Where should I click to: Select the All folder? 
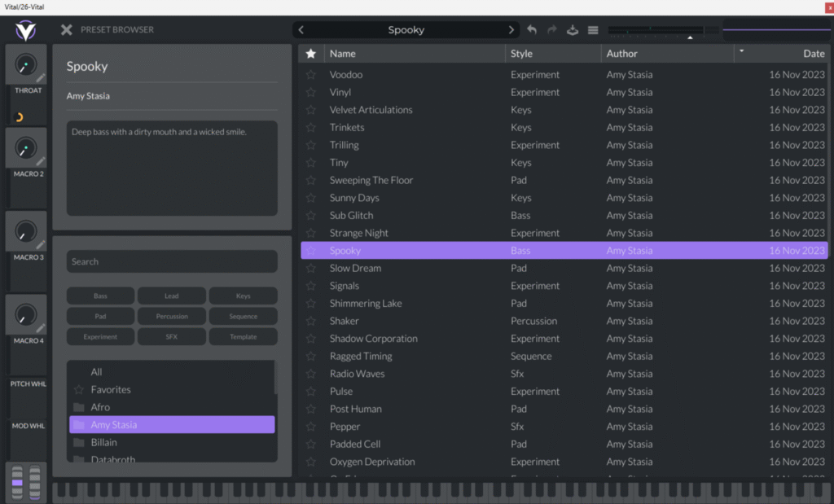172,371
